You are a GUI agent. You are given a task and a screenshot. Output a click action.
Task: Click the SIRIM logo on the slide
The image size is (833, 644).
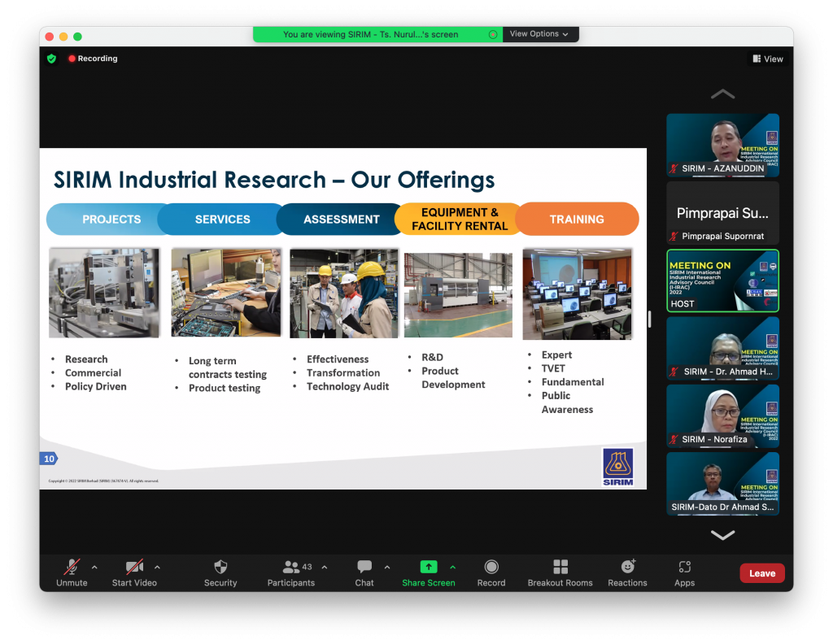[x=617, y=468]
